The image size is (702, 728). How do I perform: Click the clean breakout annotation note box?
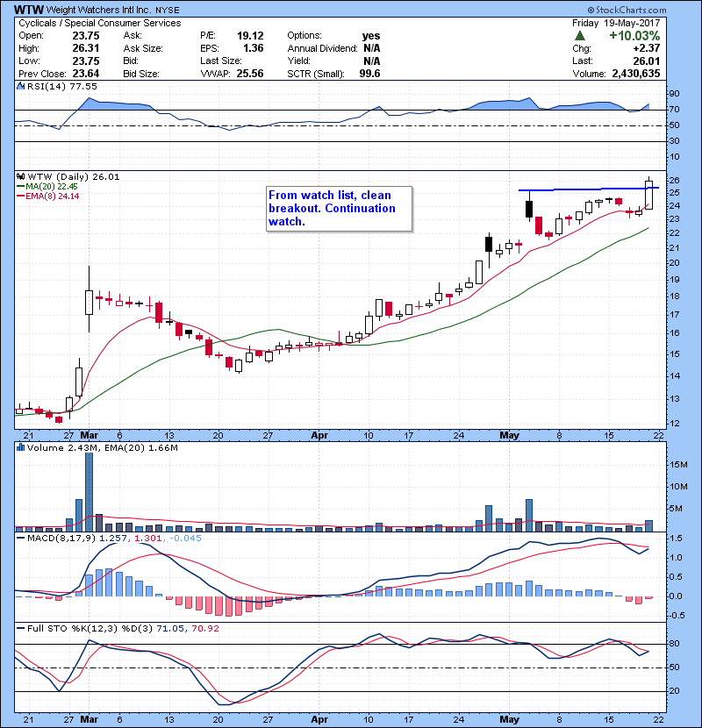(340, 209)
